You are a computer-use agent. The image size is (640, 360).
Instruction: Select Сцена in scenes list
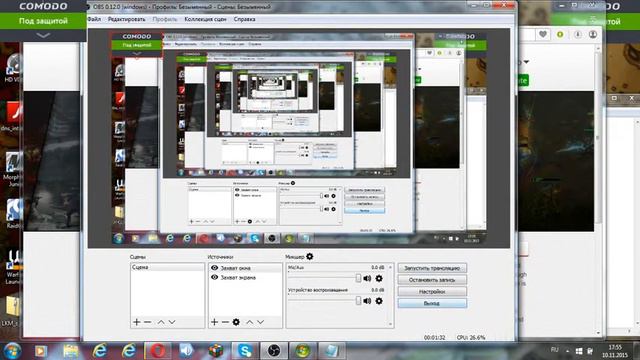point(167,267)
